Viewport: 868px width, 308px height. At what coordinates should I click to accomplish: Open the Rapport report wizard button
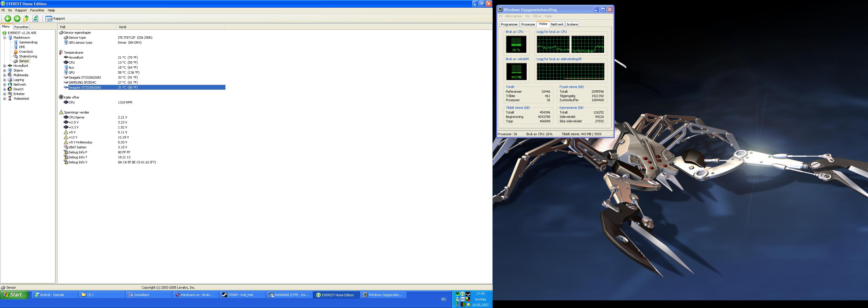click(x=55, y=18)
